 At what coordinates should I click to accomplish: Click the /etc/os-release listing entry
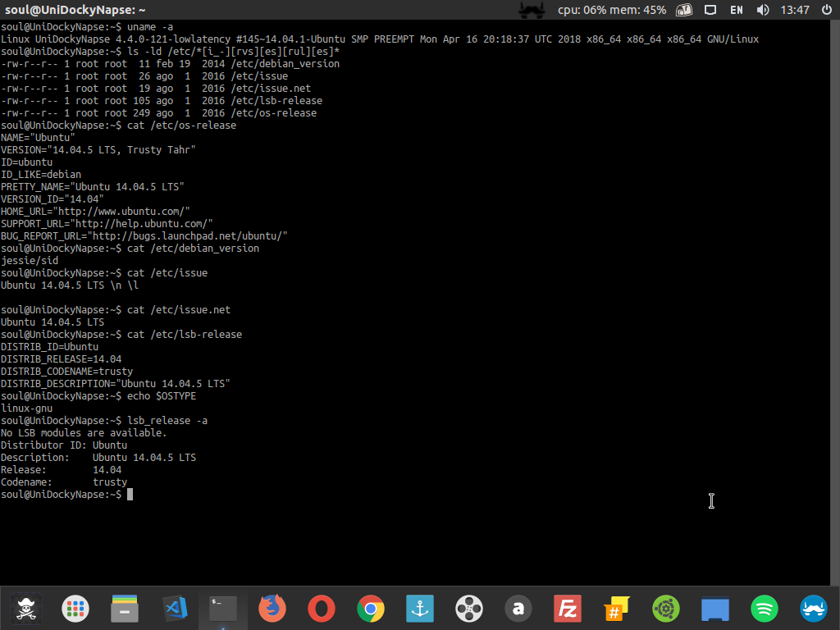[274, 113]
